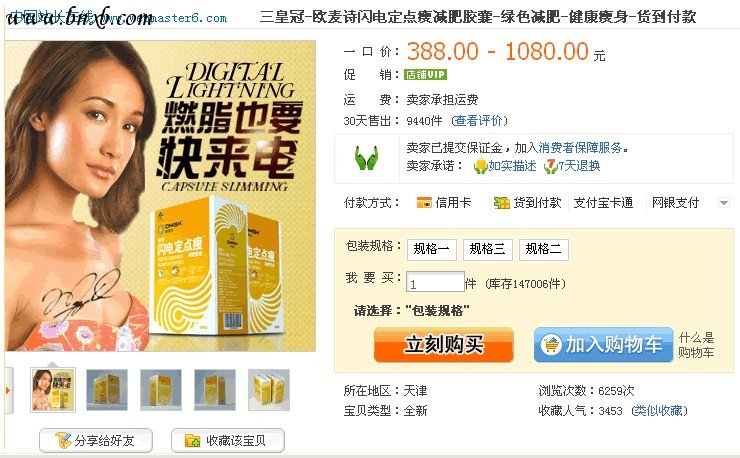The width and height of the screenshot is (740, 458).
Task: Select package option 规格三
Action: click(x=488, y=249)
